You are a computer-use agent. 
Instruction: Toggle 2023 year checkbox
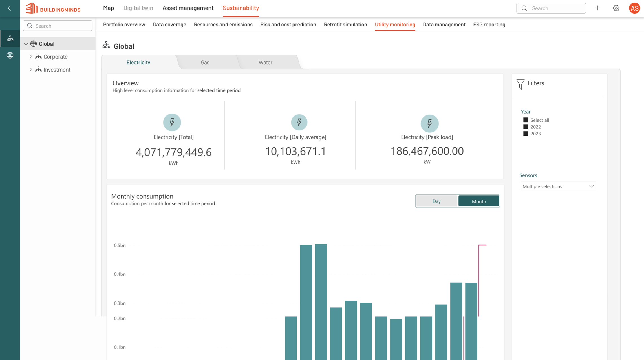[526, 134]
